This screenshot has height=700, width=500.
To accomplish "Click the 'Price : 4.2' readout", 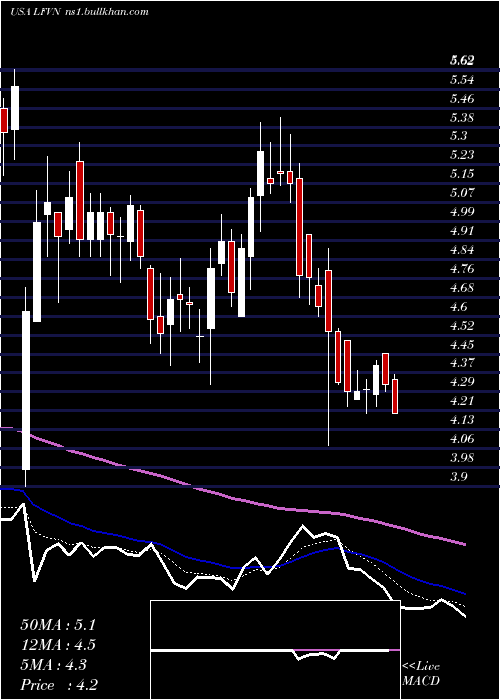I will (59, 685).
